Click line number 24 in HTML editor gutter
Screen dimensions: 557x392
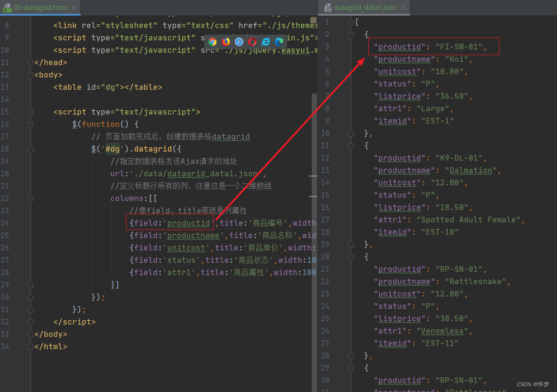click(5, 223)
